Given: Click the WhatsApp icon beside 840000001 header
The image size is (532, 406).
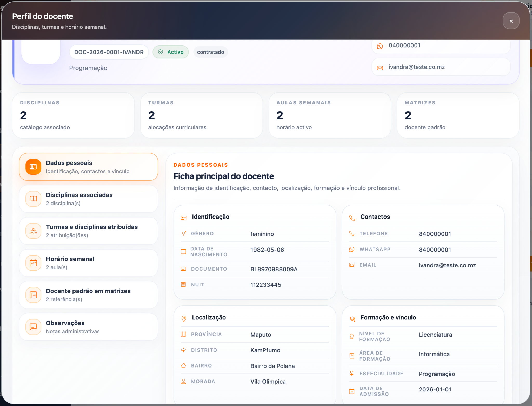Looking at the screenshot, I should [380, 46].
